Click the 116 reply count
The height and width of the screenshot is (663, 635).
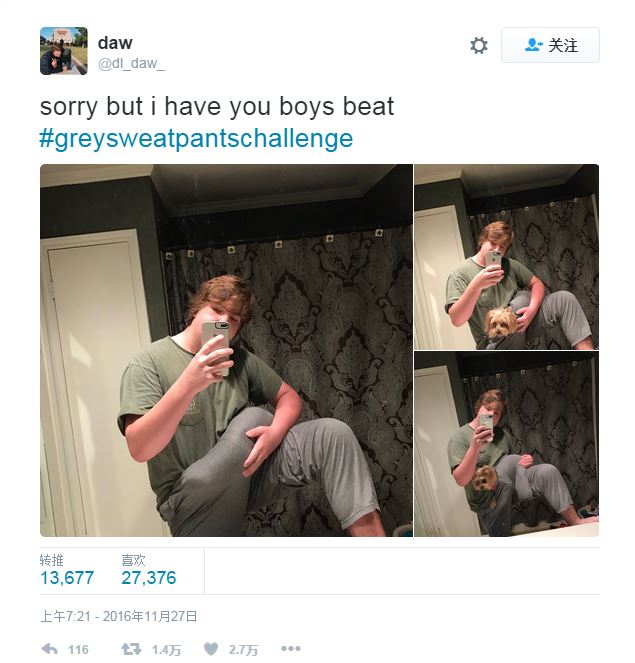coord(78,649)
